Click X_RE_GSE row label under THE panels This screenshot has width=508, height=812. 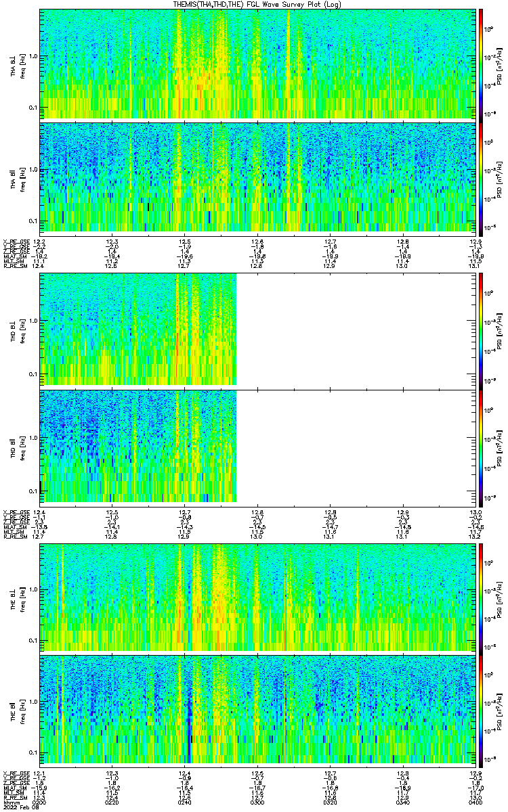pos(15,772)
